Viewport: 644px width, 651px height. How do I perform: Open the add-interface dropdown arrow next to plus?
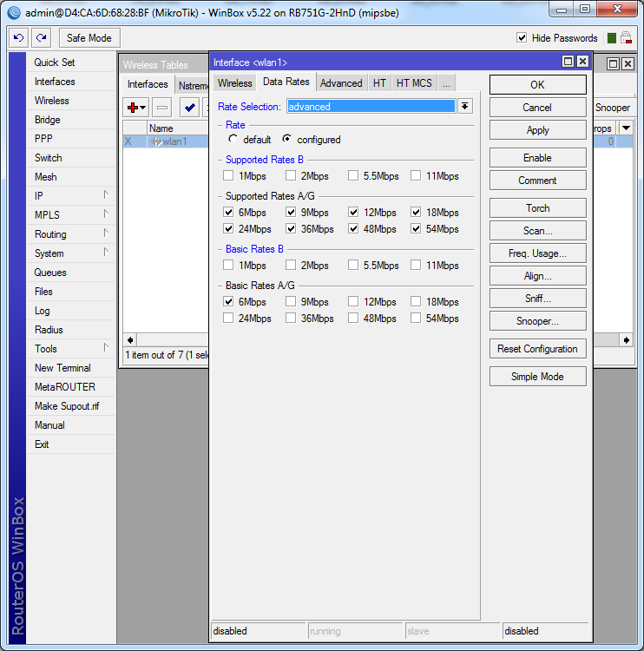pos(143,108)
